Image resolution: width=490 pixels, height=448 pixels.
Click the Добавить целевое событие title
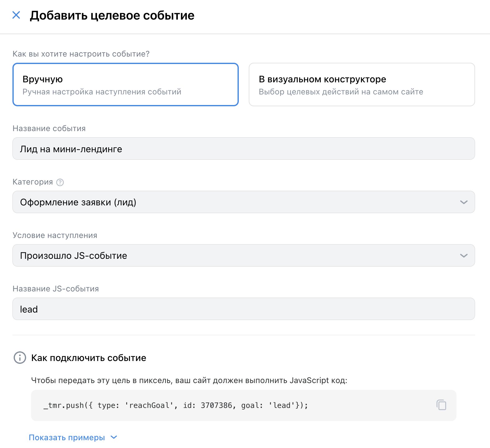click(112, 16)
